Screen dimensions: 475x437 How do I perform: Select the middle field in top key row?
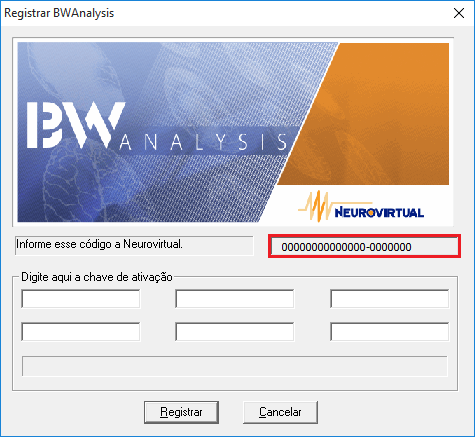click(x=235, y=299)
